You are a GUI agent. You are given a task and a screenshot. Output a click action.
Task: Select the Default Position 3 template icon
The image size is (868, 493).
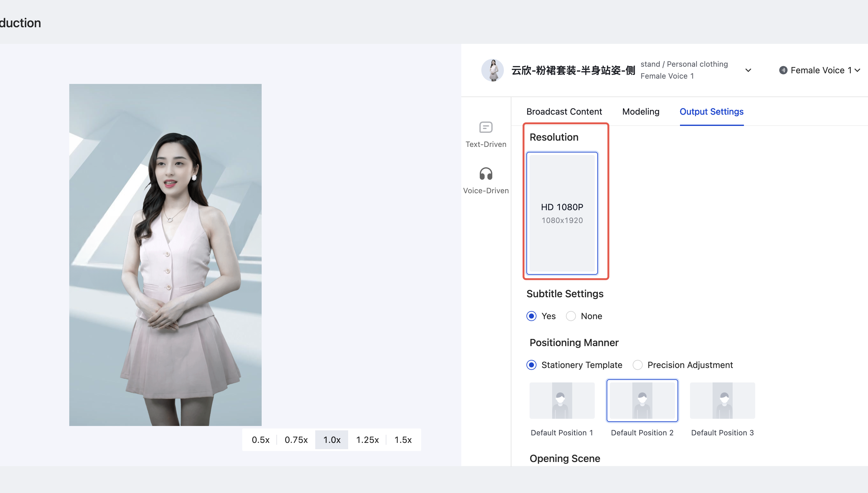(x=722, y=401)
